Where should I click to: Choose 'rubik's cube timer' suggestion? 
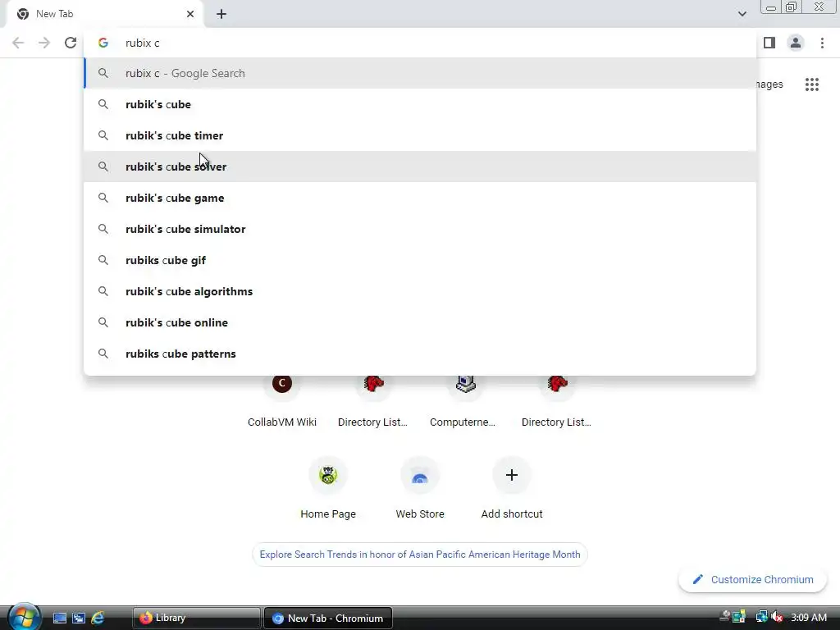(x=420, y=135)
